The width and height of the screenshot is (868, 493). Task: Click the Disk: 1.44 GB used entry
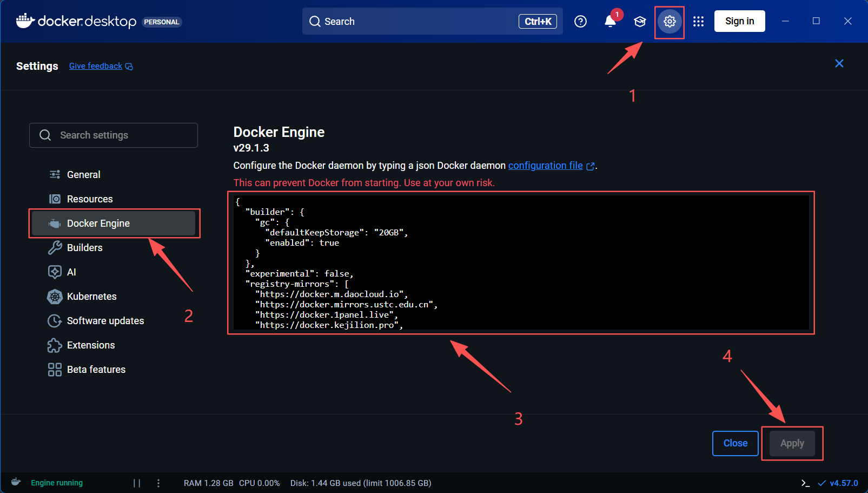[x=361, y=483]
